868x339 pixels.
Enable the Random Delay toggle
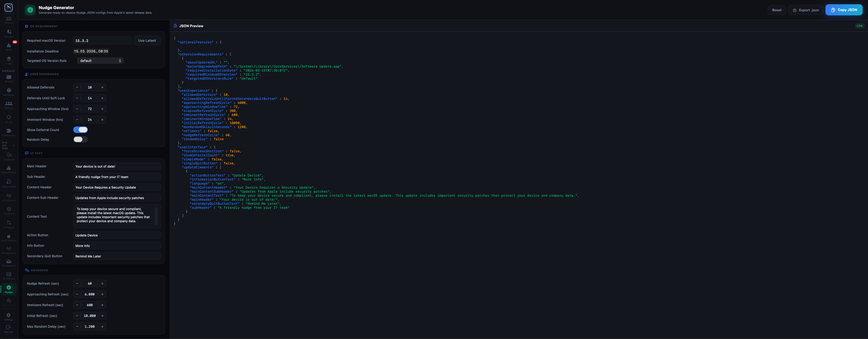tap(80, 139)
